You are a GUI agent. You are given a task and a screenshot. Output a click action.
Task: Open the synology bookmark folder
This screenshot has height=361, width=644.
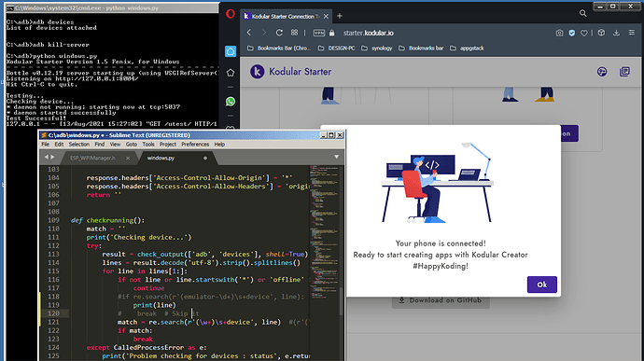tap(377, 49)
